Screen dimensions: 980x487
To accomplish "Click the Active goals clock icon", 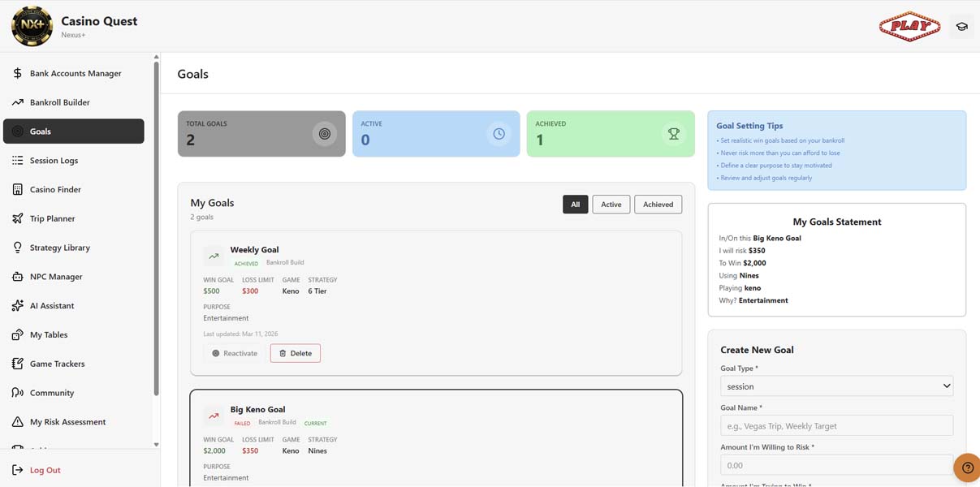I will click(499, 134).
